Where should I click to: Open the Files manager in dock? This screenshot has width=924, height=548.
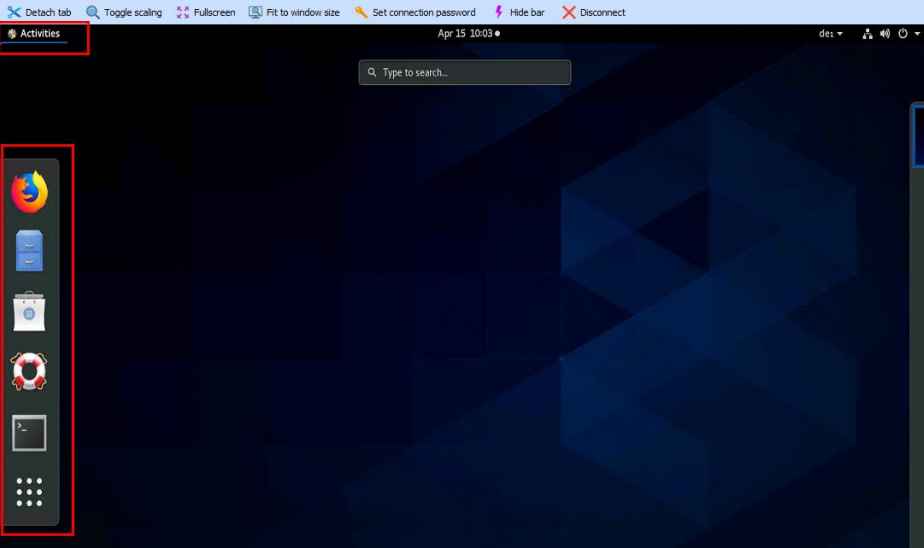(x=29, y=250)
